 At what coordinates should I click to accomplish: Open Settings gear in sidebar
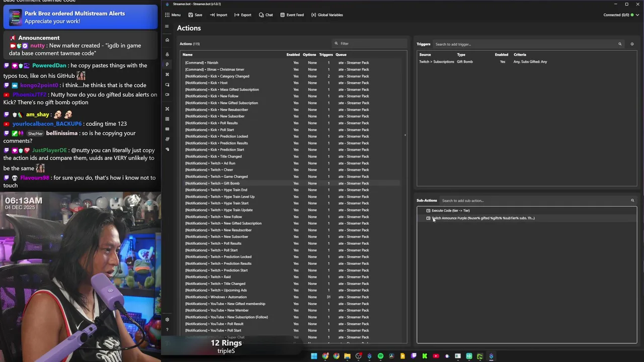(x=167, y=319)
